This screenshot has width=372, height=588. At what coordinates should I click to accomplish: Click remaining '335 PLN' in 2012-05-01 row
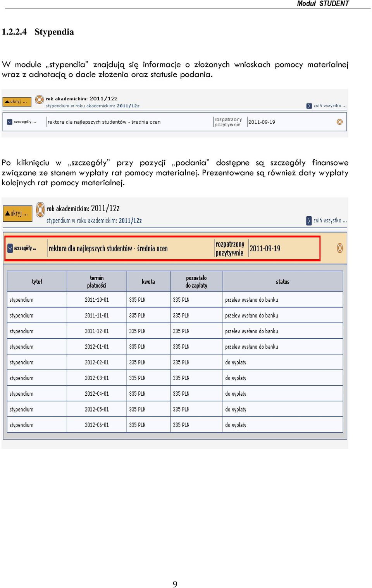pos(181,409)
